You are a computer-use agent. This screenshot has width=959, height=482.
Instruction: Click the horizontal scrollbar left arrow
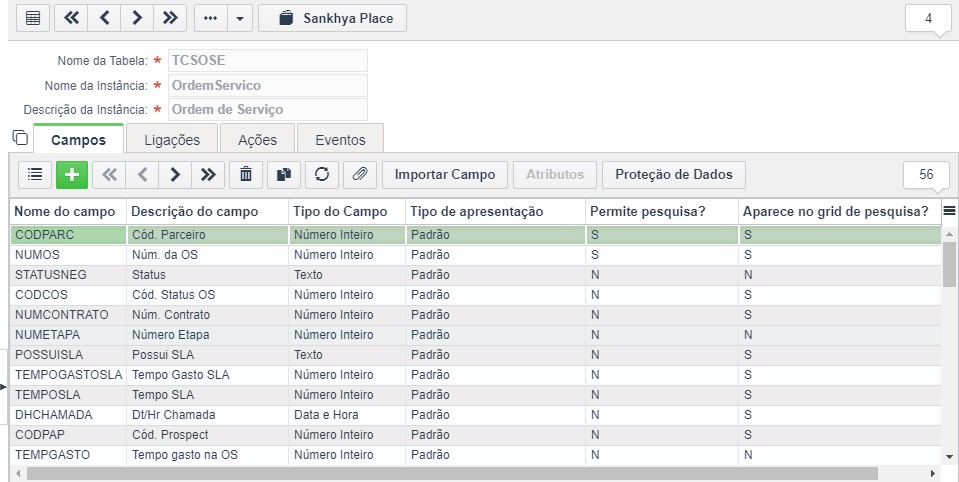18,473
